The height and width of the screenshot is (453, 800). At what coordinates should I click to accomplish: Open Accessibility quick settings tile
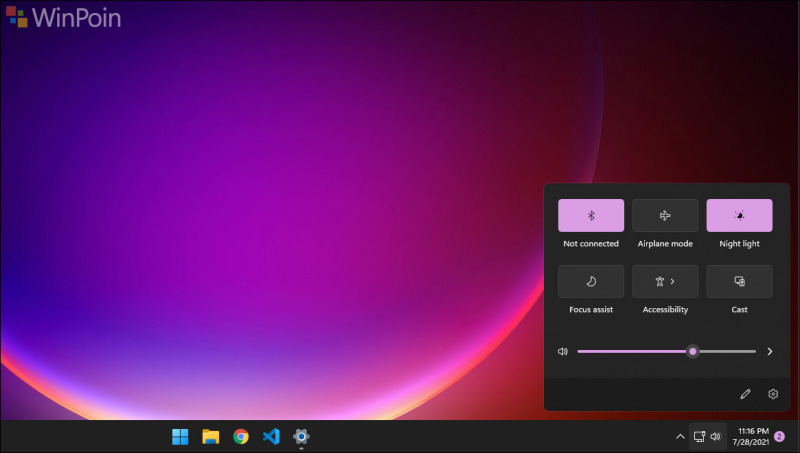point(665,281)
